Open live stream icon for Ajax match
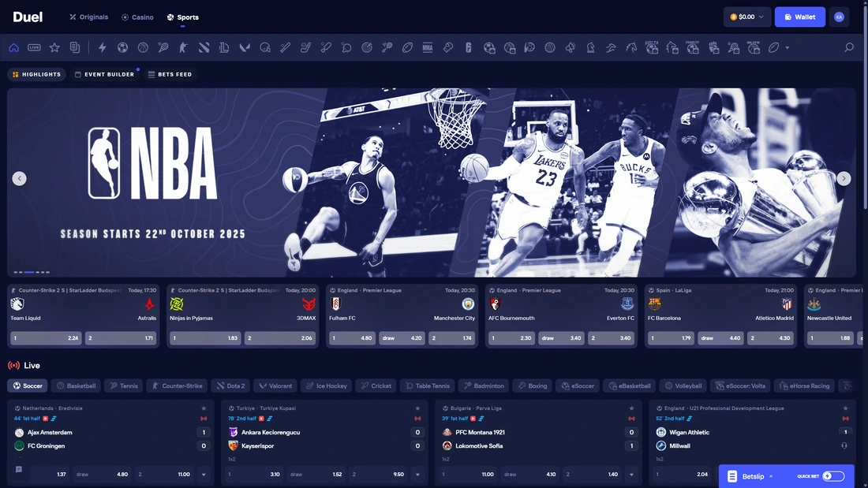The height and width of the screenshot is (488, 868). (46, 419)
